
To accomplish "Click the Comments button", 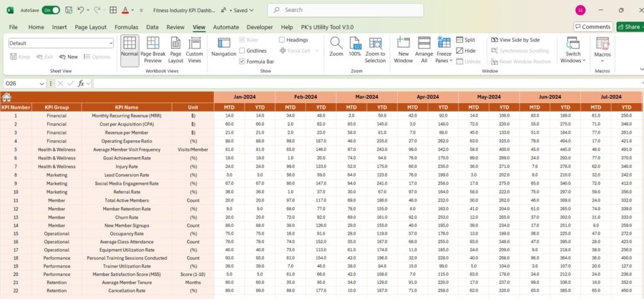I will tap(594, 26).
